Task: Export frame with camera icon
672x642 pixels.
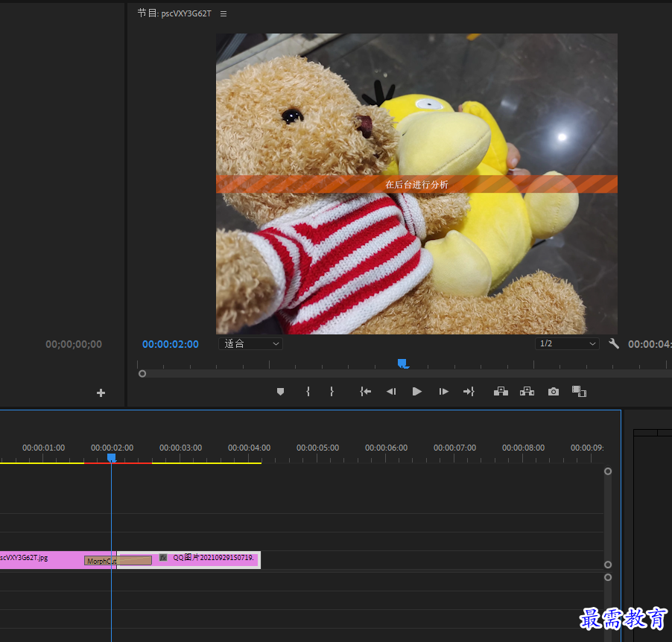Action: pyautogui.click(x=554, y=391)
